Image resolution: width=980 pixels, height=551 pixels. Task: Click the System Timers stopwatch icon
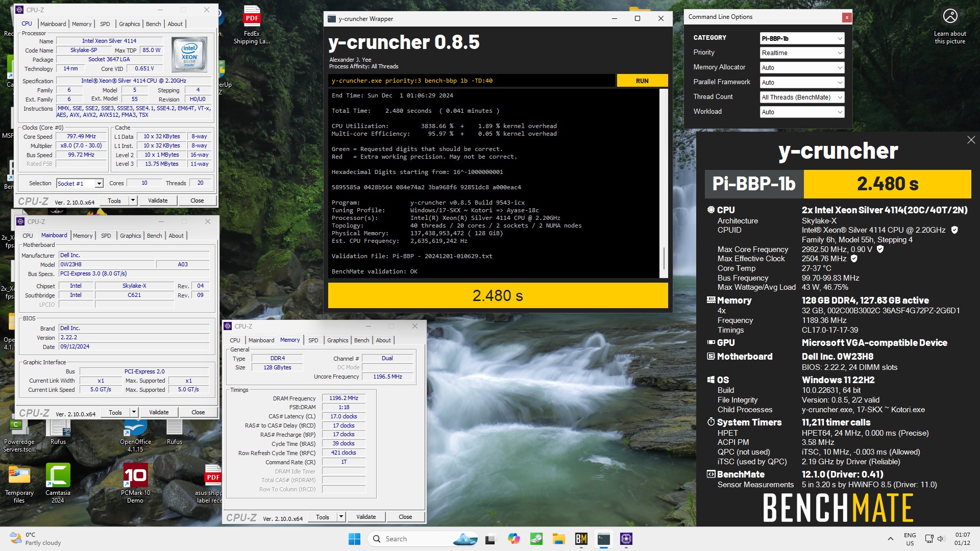pos(710,422)
